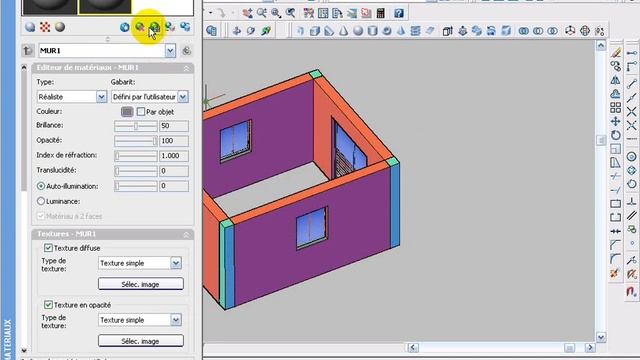Click viewport vertical scrollbar down arrow
Screen dimensions: 640x360
(601, 337)
